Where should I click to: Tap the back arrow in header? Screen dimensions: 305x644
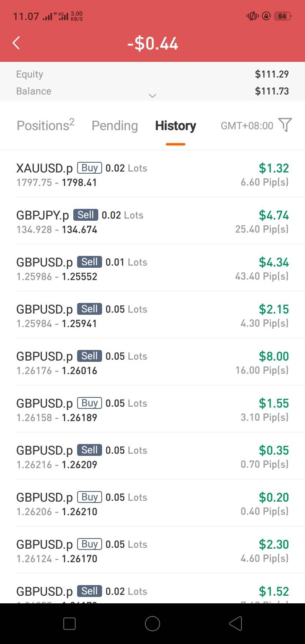[16, 43]
